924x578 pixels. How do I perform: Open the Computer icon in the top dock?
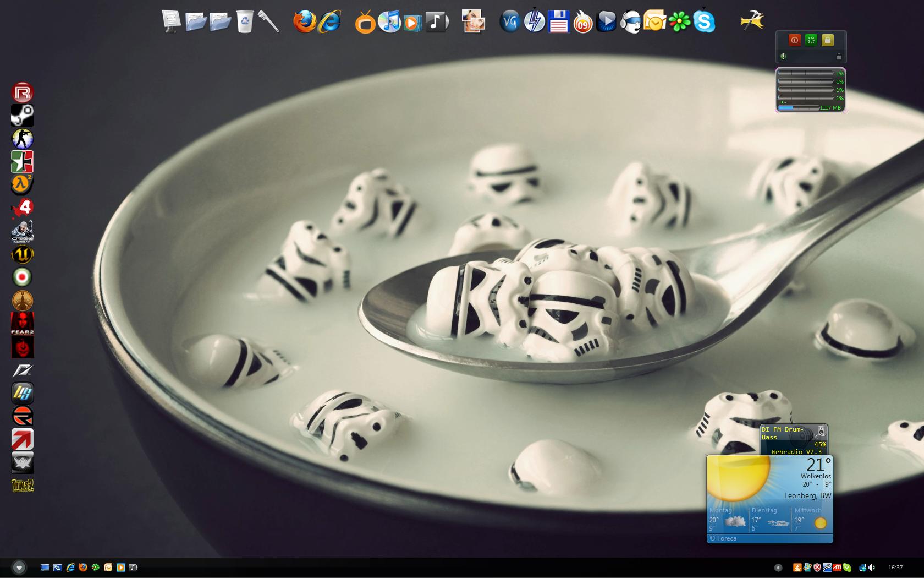click(172, 22)
